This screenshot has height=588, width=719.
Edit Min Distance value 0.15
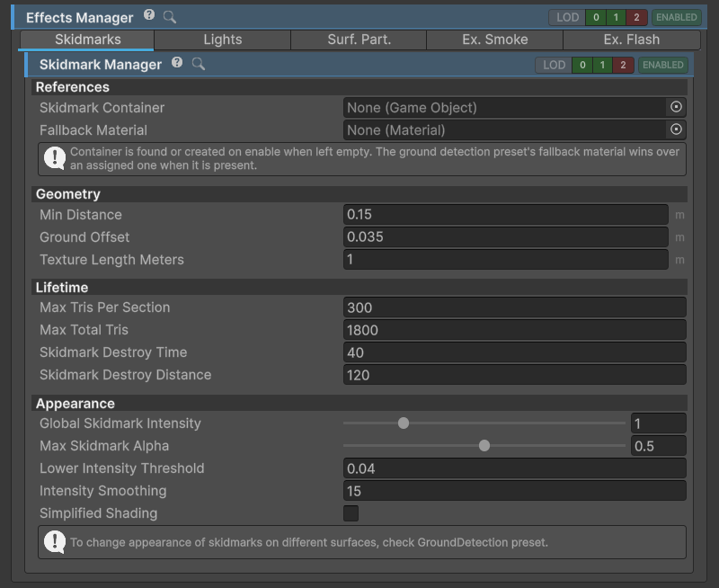(x=506, y=214)
